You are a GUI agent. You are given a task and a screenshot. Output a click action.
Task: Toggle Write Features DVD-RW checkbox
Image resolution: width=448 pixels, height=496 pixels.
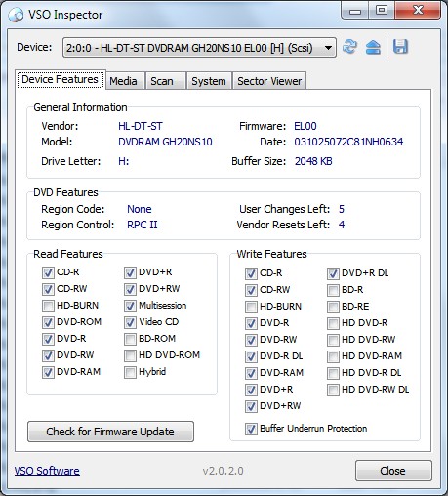click(x=251, y=340)
